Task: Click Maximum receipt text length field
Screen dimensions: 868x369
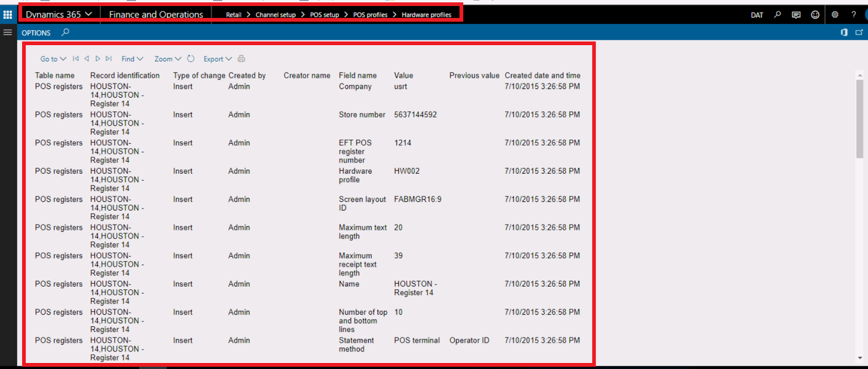Action: (358, 264)
